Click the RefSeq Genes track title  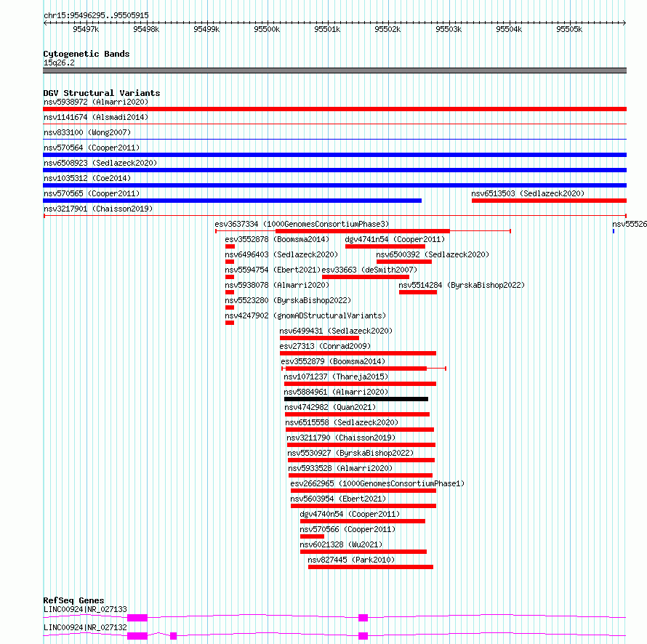pyautogui.click(x=73, y=600)
